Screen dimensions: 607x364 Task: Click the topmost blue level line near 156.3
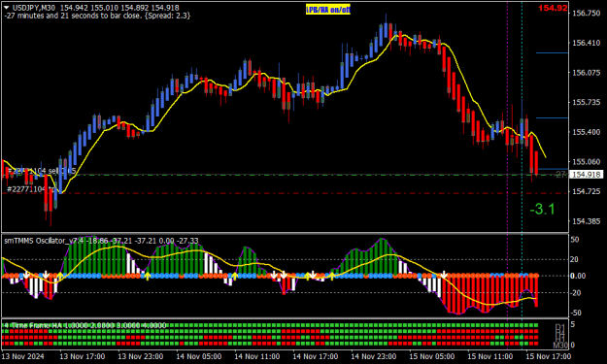point(552,53)
